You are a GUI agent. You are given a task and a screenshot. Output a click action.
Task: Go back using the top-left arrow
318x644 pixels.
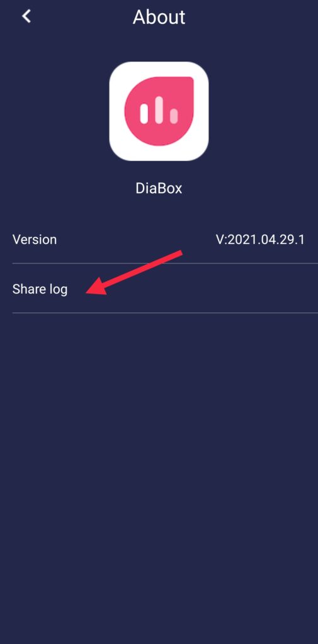26,16
